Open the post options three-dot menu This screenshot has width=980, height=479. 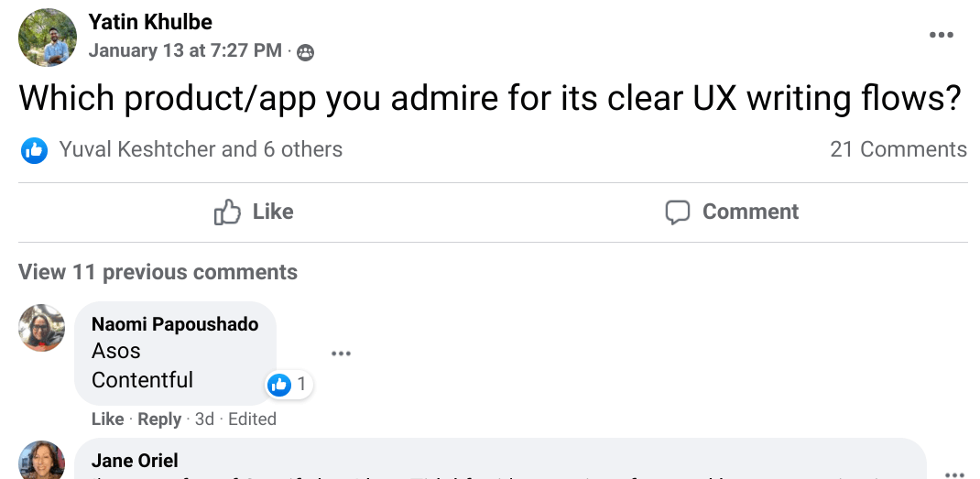[941, 35]
